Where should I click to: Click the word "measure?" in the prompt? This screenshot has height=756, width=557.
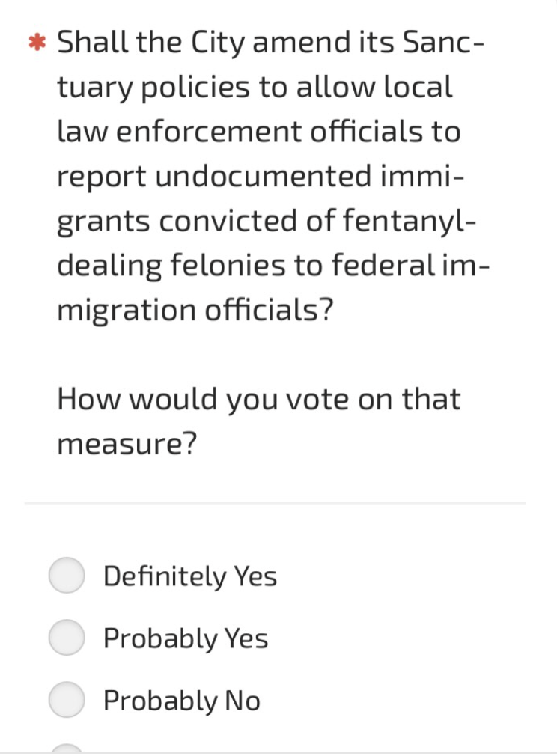tap(127, 444)
